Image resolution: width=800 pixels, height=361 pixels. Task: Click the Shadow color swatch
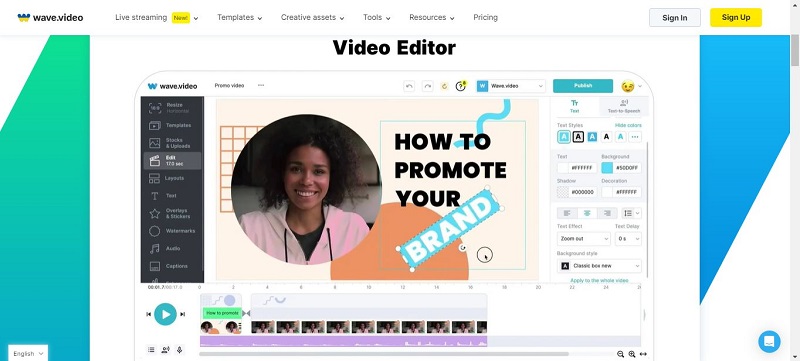(563, 192)
